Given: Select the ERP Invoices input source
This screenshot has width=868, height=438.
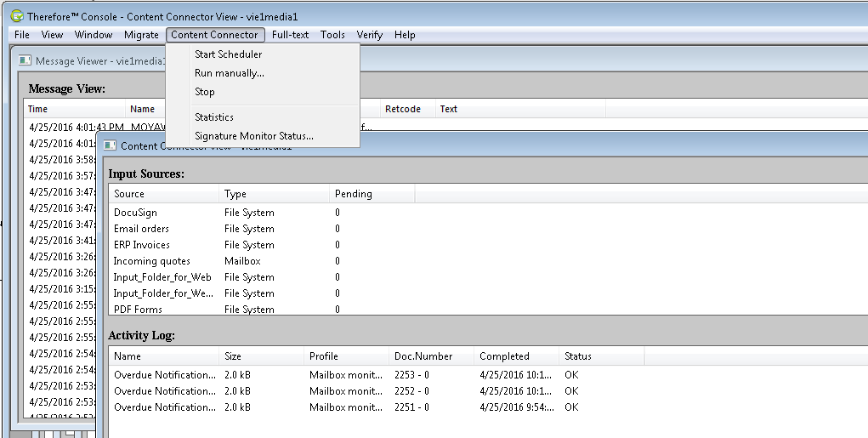Looking at the screenshot, I should pyautogui.click(x=142, y=245).
